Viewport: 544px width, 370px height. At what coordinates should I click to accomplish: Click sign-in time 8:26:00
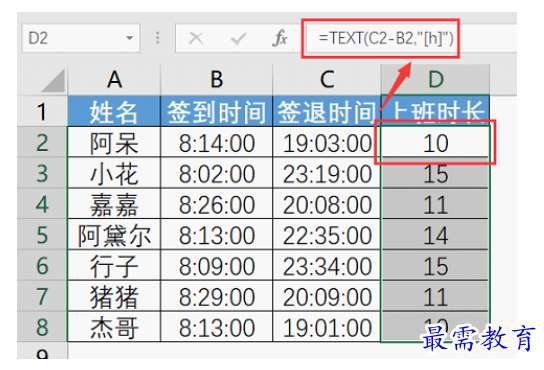click(217, 204)
